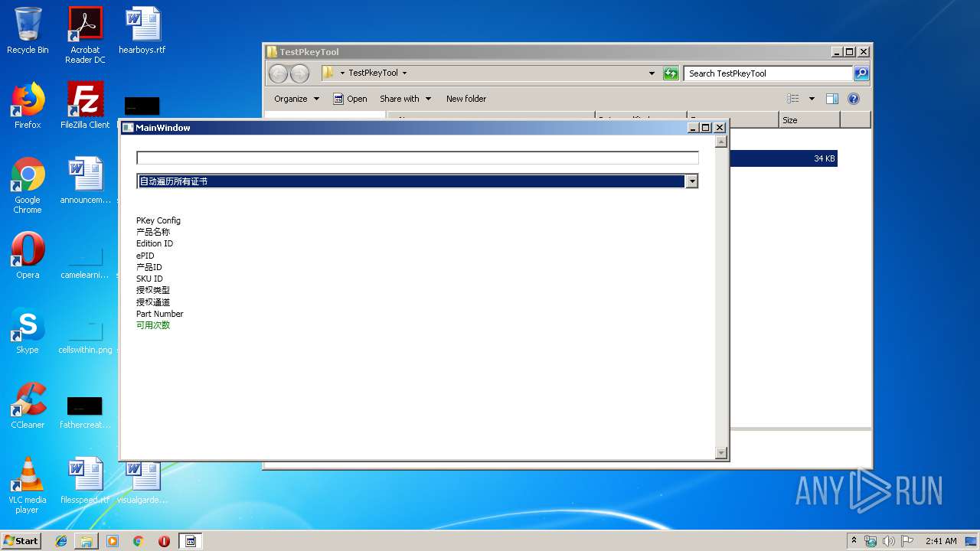Click the Explorer refresh button
Viewport: 980px width, 551px height.
coord(671,73)
